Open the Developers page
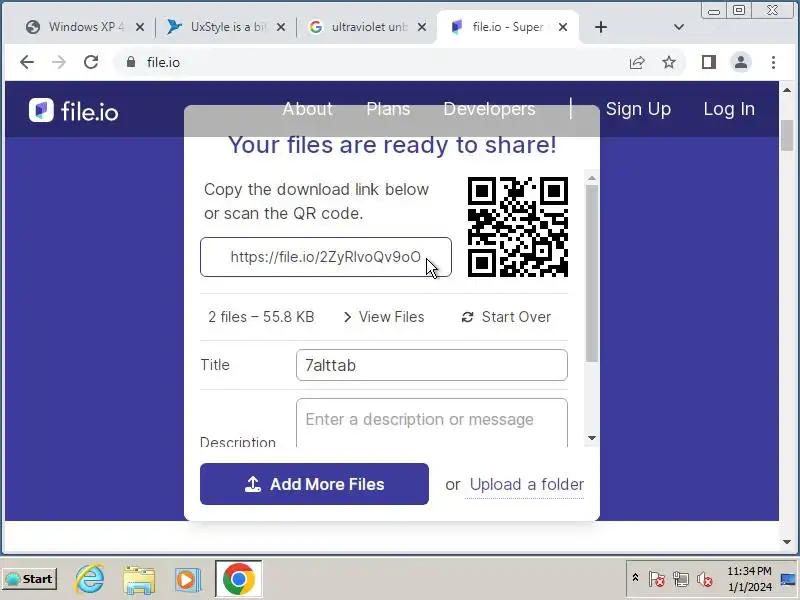Screen dimensions: 800x600 (489, 109)
